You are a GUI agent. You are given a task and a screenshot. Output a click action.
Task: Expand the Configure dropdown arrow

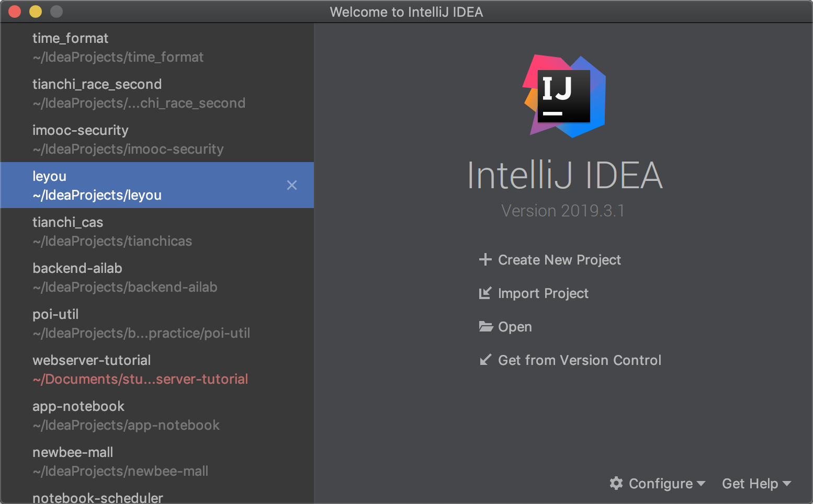(x=701, y=484)
